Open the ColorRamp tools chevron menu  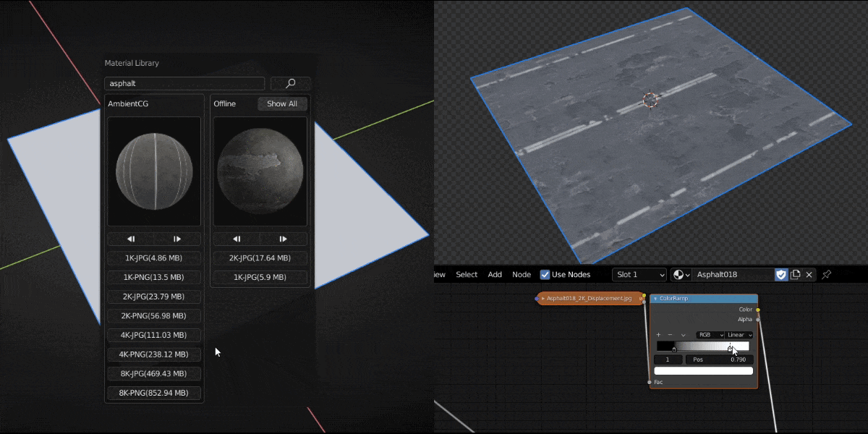[683, 336]
